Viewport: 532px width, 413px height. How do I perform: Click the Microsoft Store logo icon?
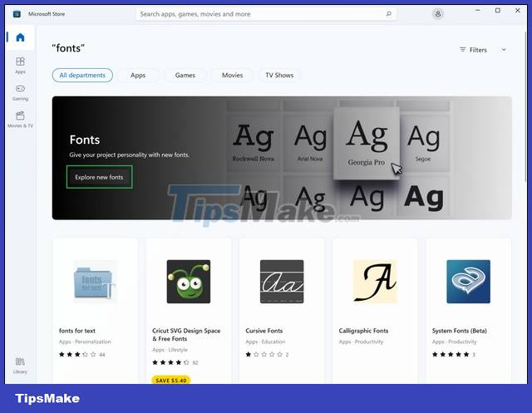(x=17, y=14)
